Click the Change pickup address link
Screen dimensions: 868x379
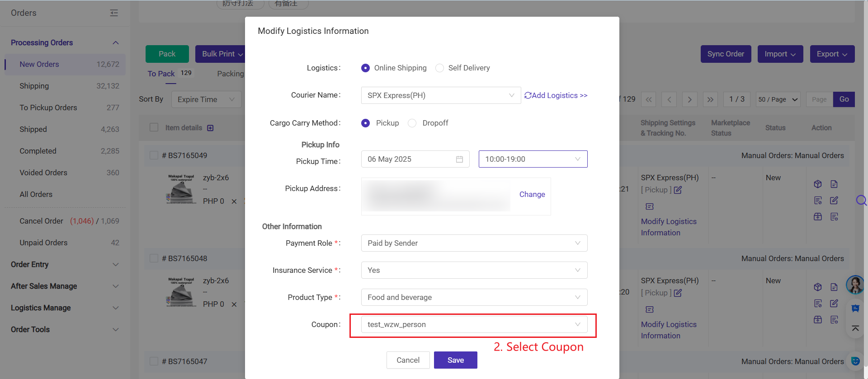click(x=532, y=194)
